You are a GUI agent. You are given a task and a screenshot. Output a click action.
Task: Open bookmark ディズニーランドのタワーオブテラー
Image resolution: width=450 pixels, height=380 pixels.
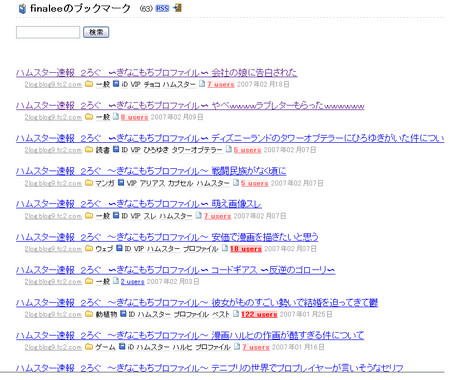(230, 138)
